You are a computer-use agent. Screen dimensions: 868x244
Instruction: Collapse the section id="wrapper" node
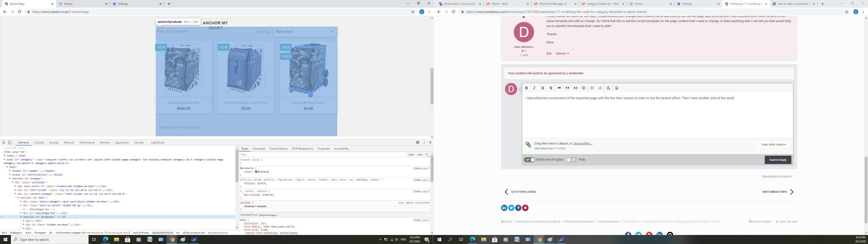click(x=10, y=178)
